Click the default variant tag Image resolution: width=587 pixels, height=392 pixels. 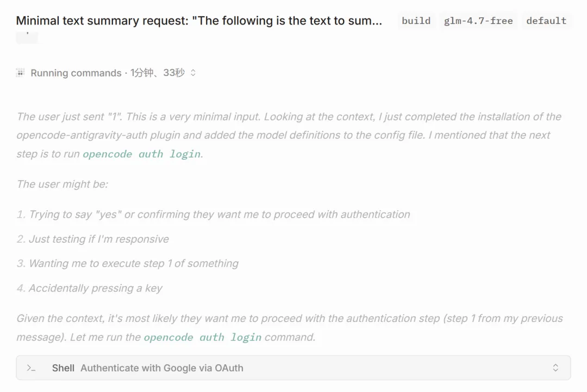tap(546, 21)
